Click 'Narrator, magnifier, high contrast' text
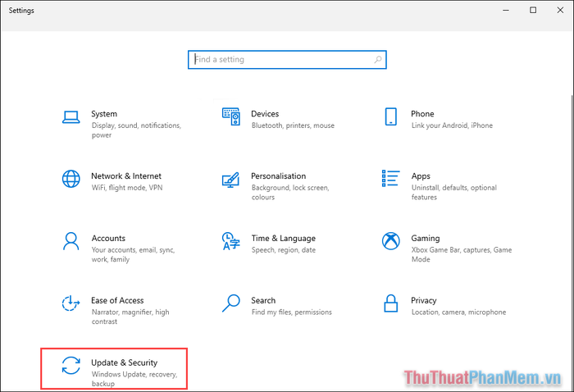The image size is (574, 392). [130, 317]
